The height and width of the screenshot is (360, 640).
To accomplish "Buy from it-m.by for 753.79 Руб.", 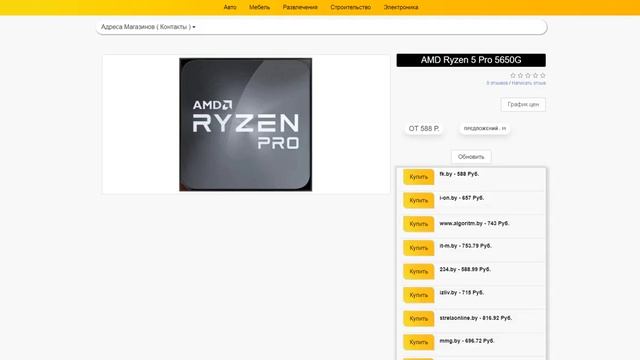I will (419, 248).
